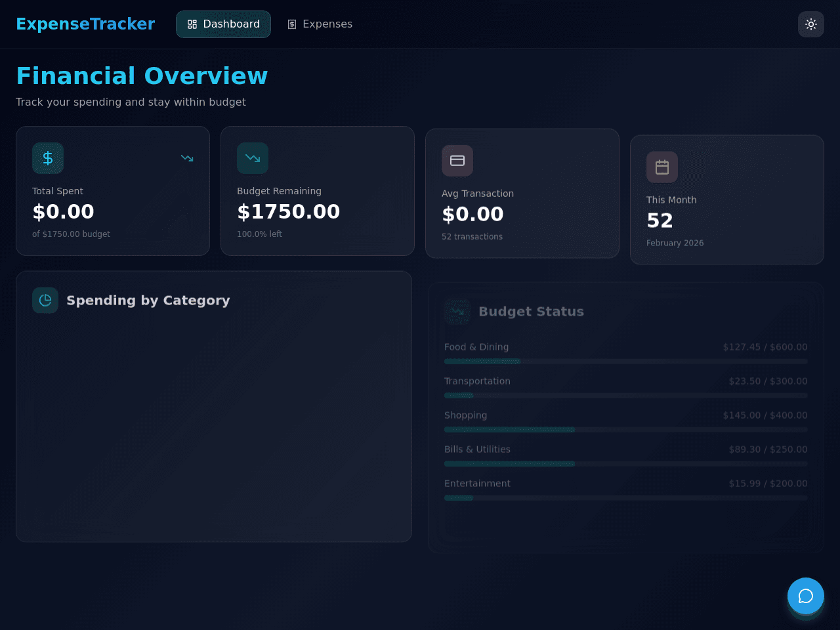Click the ExpenseTracker logo
The height and width of the screenshot is (630, 840).
click(x=85, y=24)
